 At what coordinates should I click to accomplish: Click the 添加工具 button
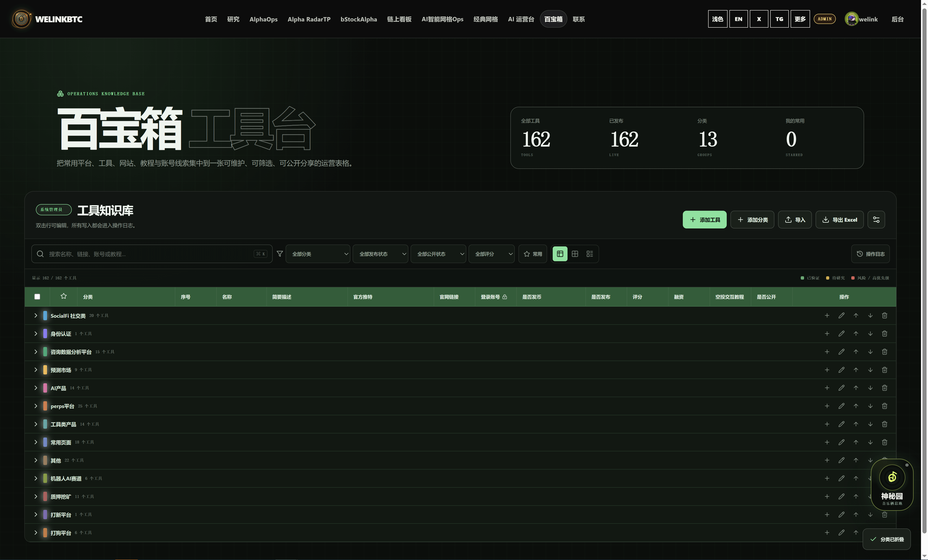point(705,220)
